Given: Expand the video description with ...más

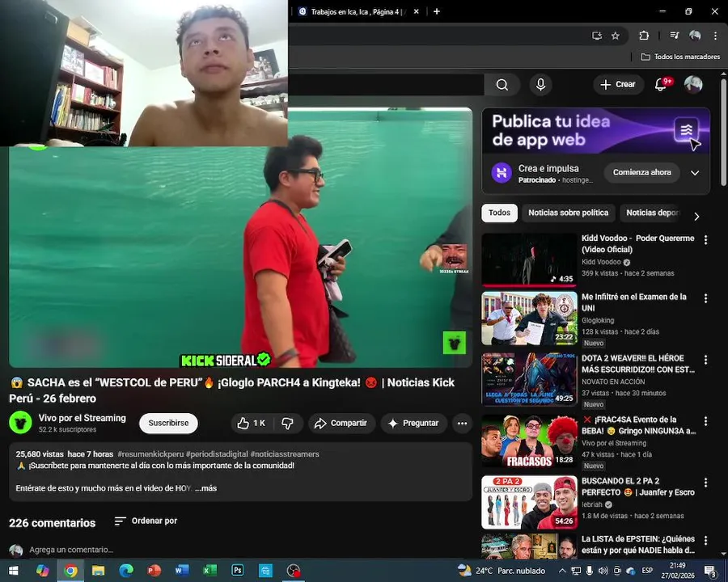Looking at the screenshot, I should click(205, 488).
